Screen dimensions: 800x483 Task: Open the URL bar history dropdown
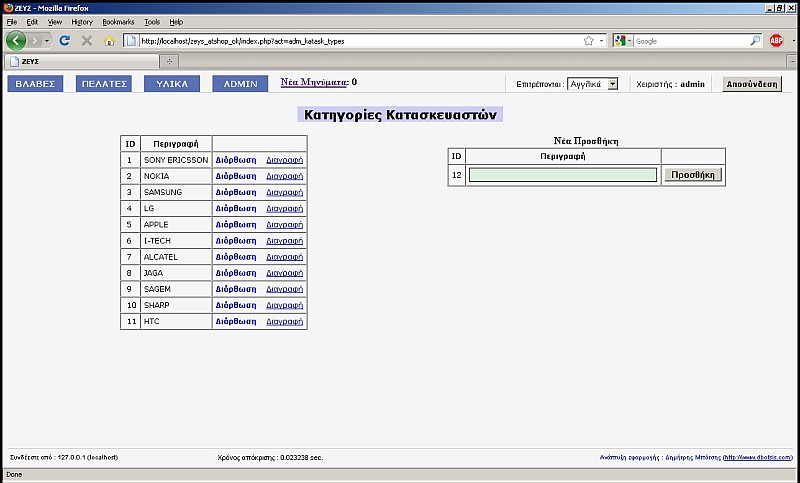pos(602,41)
